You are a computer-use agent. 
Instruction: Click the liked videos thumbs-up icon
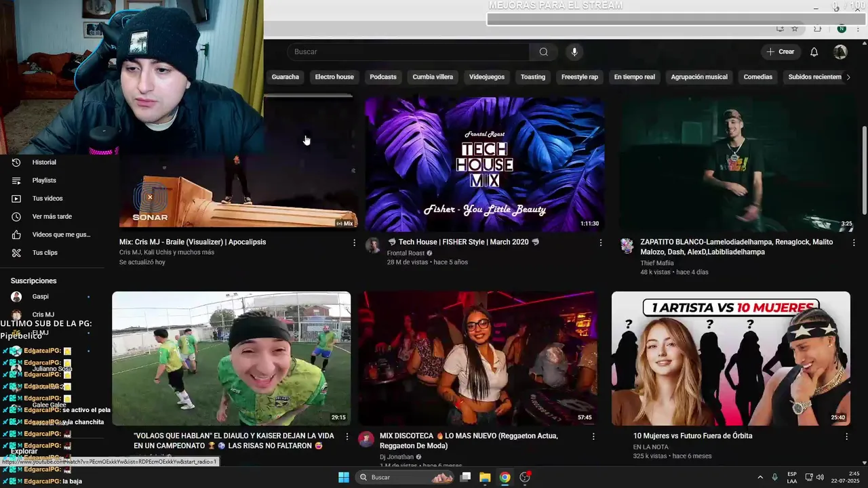[x=16, y=235]
